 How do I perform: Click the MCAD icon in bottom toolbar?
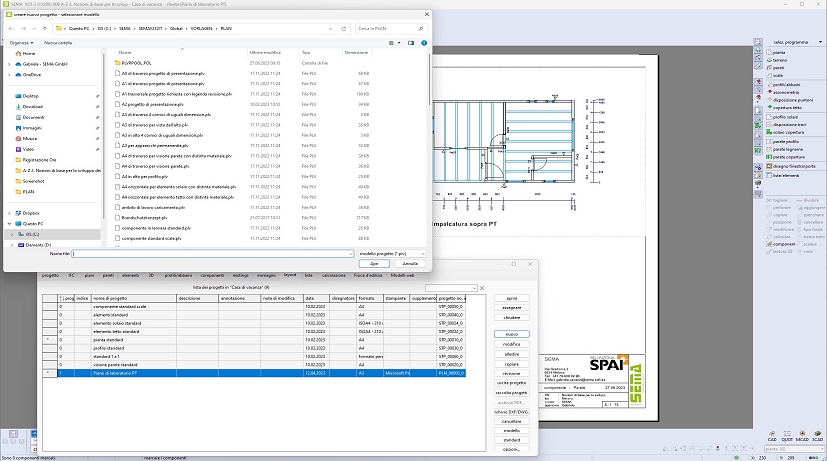(802, 433)
